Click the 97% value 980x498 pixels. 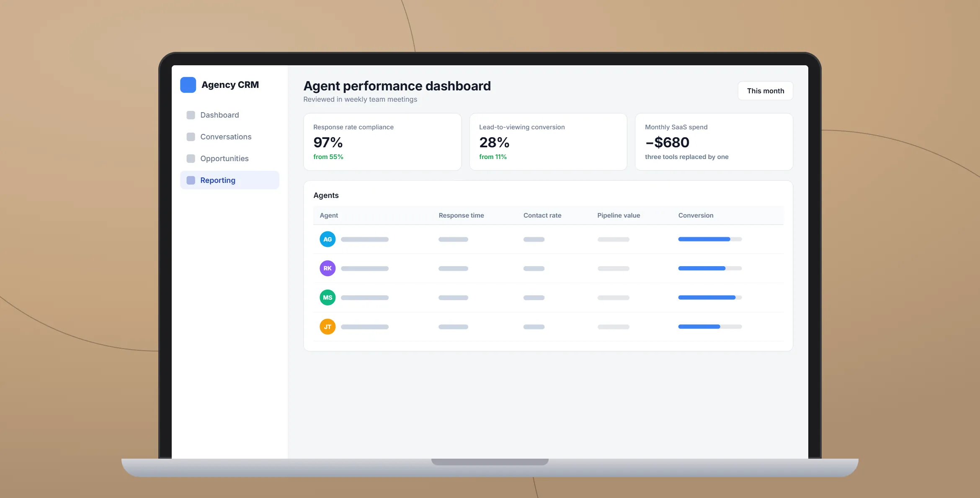328,143
